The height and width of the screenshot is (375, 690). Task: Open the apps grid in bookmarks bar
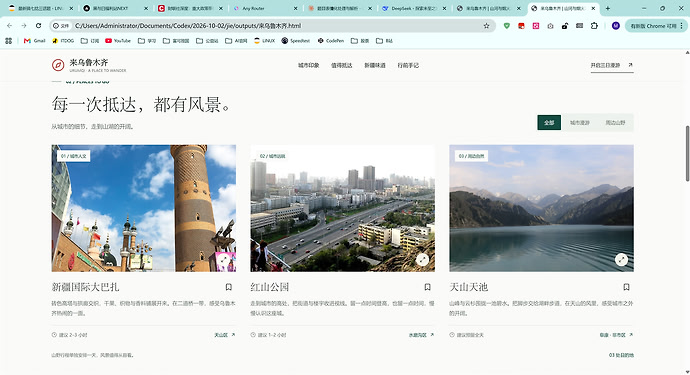[8, 41]
